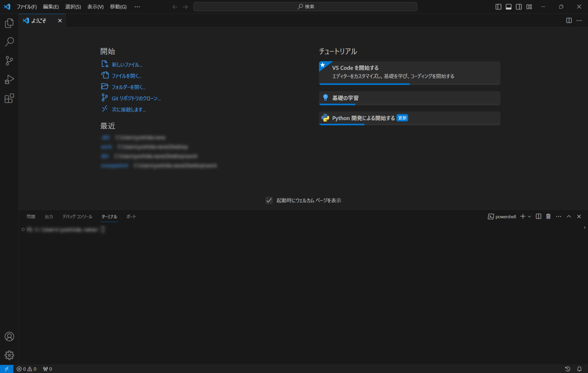Image resolution: width=588 pixels, height=373 pixels.
Task: Open the 表示(V) menu
Action: point(95,7)
